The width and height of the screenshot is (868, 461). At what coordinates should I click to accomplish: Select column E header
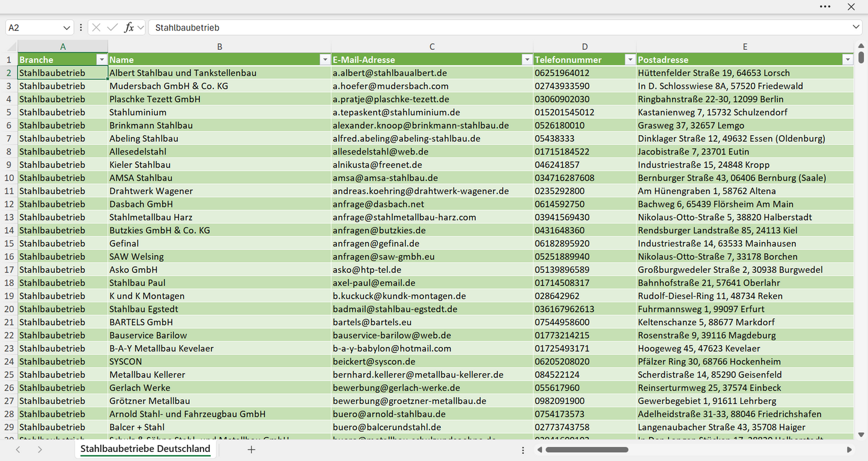(745, 46)
